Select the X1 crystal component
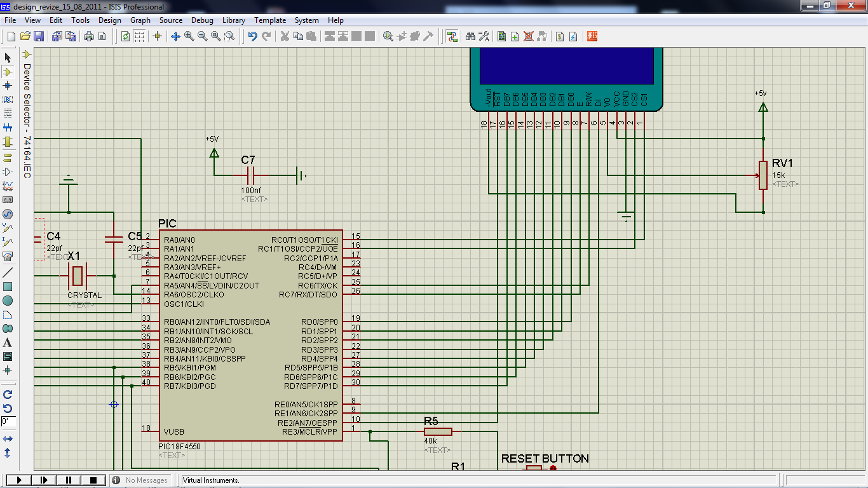This screenshot has width=868, height=488. point(77,276)
